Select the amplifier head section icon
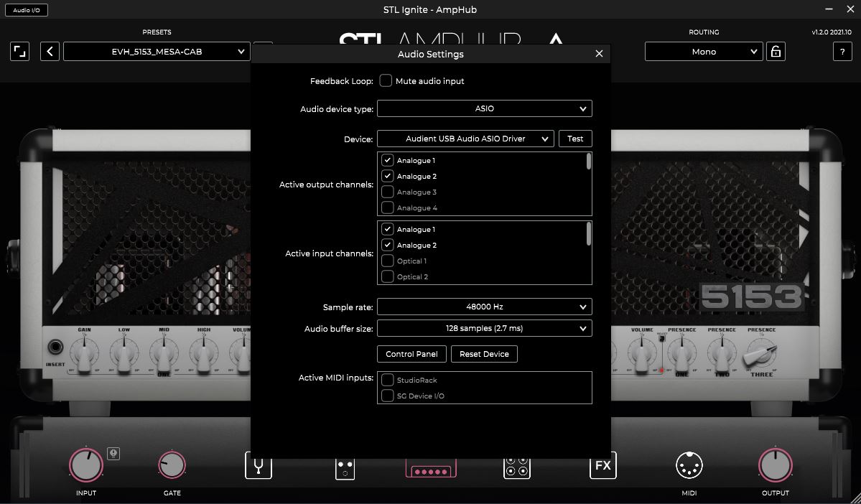The height and width of the screenshot is (504, 861). pos(431,470)
